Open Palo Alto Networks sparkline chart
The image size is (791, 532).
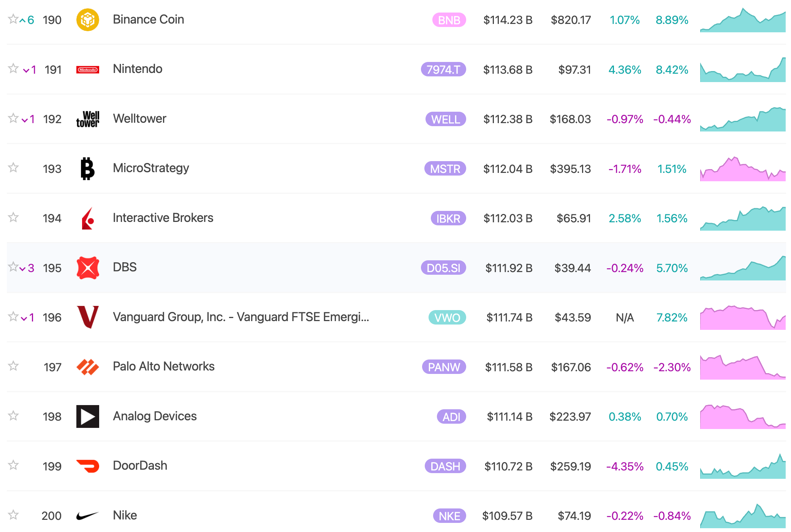[743, 367]
